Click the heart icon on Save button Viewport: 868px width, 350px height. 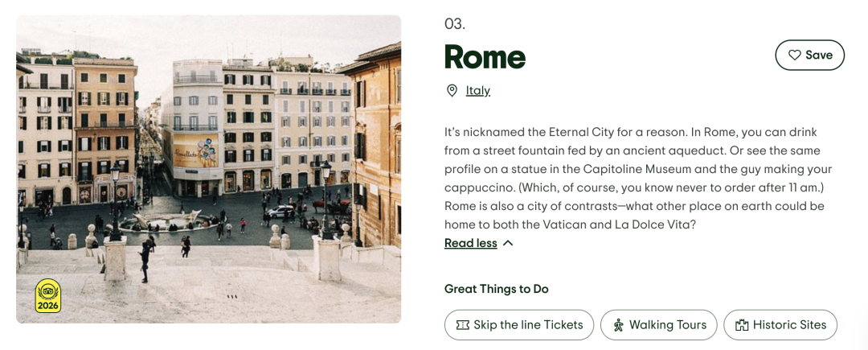pos(794,56)
